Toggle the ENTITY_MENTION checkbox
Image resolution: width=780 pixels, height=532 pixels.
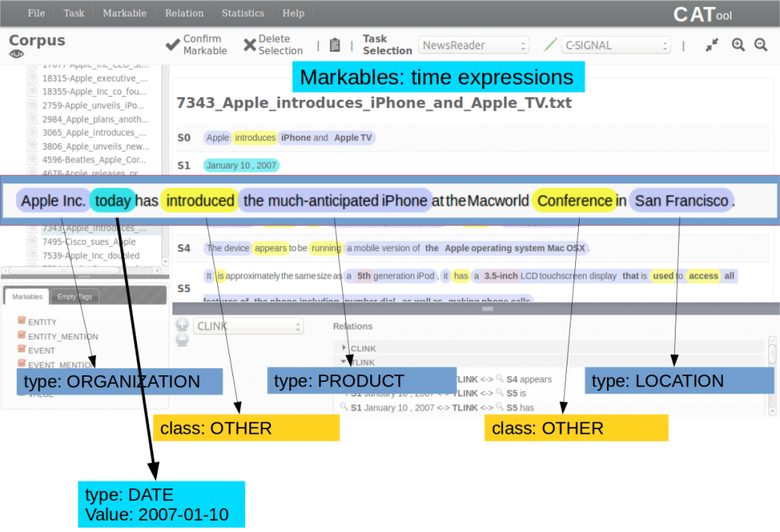pos(21,335)
